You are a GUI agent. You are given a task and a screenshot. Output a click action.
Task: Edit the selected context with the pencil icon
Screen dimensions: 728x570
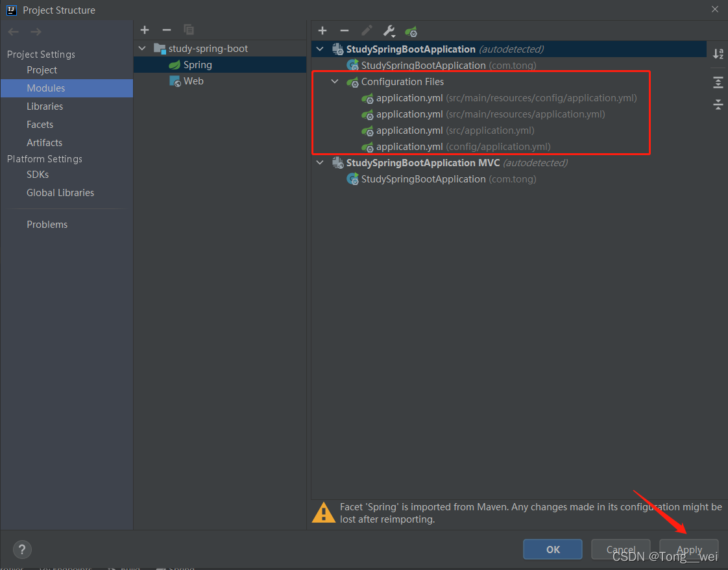[367, 31]
